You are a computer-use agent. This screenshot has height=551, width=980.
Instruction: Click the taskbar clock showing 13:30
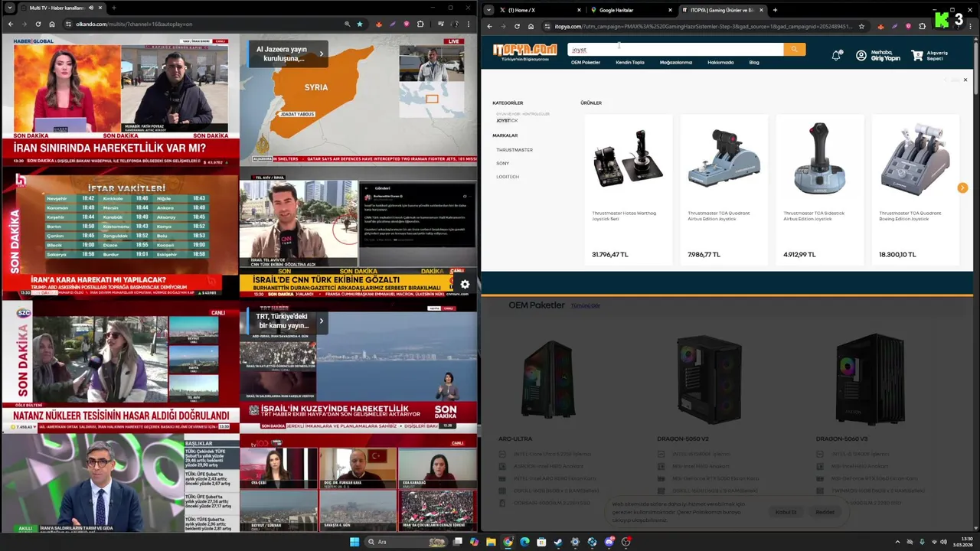tap(962, 542)
